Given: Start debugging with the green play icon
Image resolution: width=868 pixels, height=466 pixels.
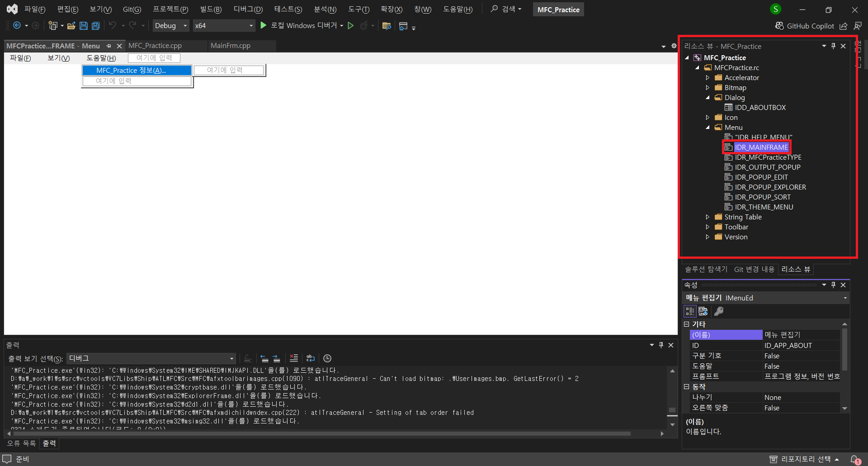Looking at the screenshot, I should 264,25.
